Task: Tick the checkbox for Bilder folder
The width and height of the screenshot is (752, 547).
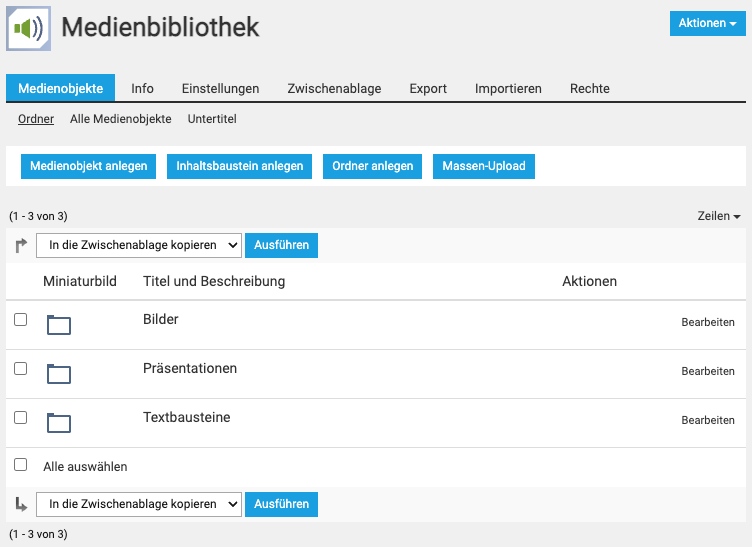Action: click(x=20, y=319)
